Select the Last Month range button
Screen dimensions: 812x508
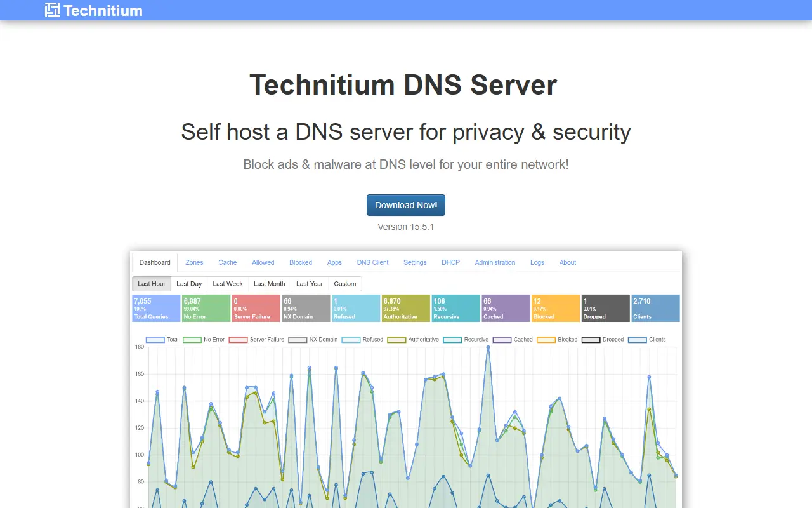[270, 284]
